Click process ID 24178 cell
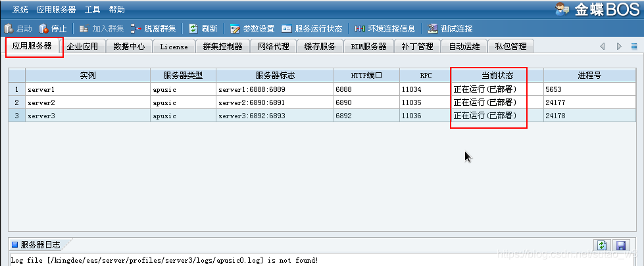 589,116
